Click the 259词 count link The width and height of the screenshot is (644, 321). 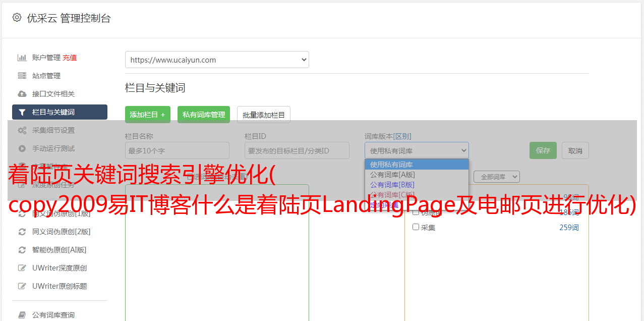pyautogui.click(x=569, y=228)
